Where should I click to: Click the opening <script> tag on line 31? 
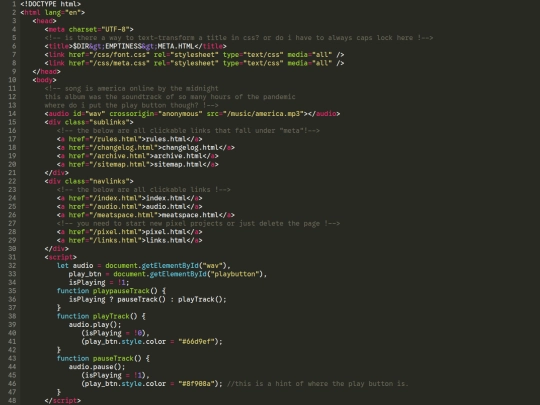tap(61, 257)
